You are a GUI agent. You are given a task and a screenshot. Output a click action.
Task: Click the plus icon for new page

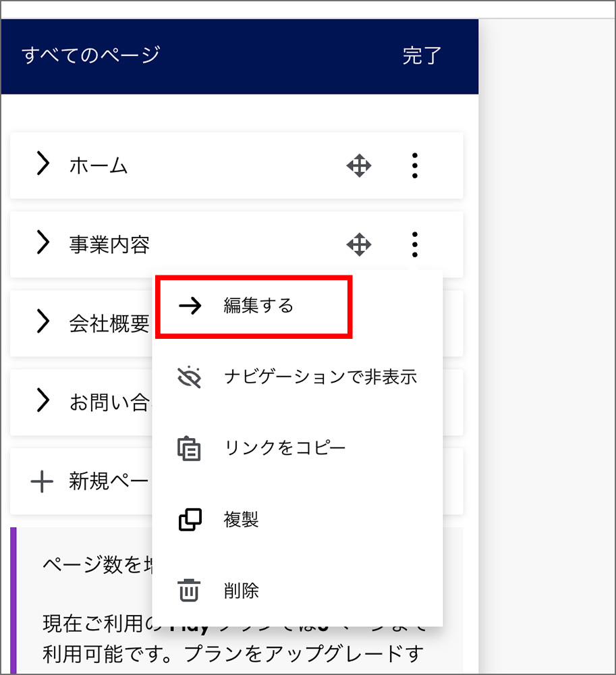42,481
